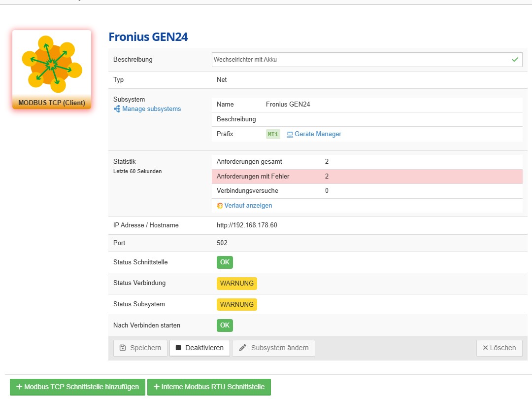The height and width of the screenshot is (399, 532).
Task: Click the Letzte 60 Sekunden label
Action: pyautogui.click(x=137, y=172)
